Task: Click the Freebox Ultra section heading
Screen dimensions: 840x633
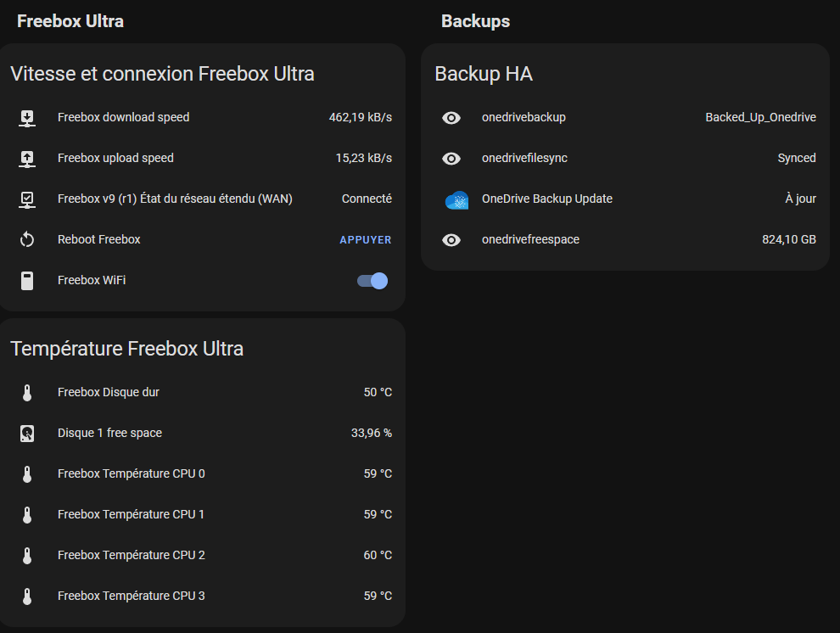Action: pyautogui.click(x=70, y=21)
